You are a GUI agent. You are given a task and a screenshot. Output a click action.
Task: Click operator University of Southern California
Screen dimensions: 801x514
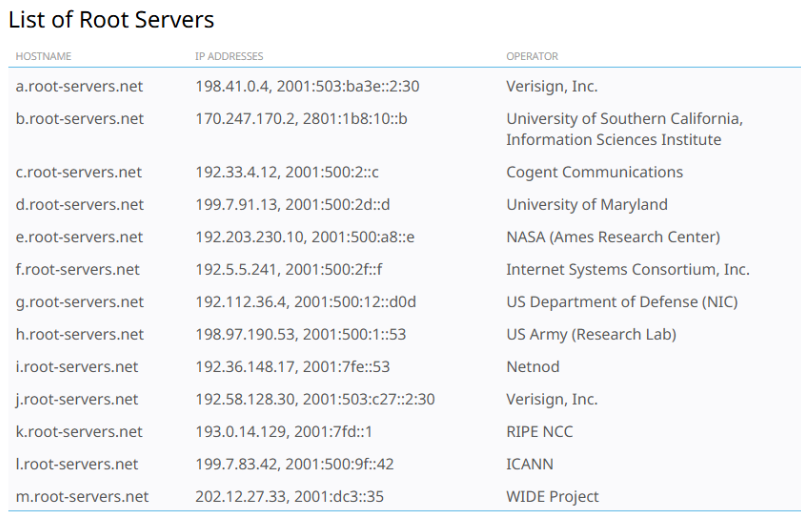pos(625,129)
